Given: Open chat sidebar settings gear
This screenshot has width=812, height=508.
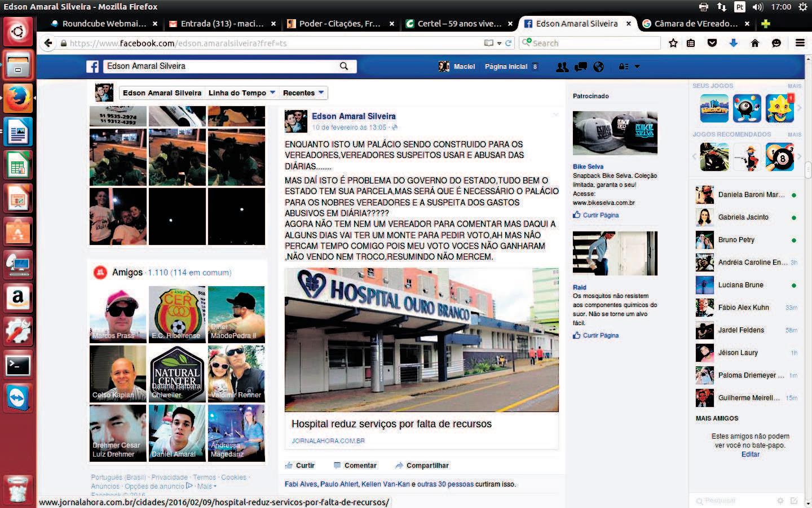Looking at the screenshot, I should tap(780, 501).
